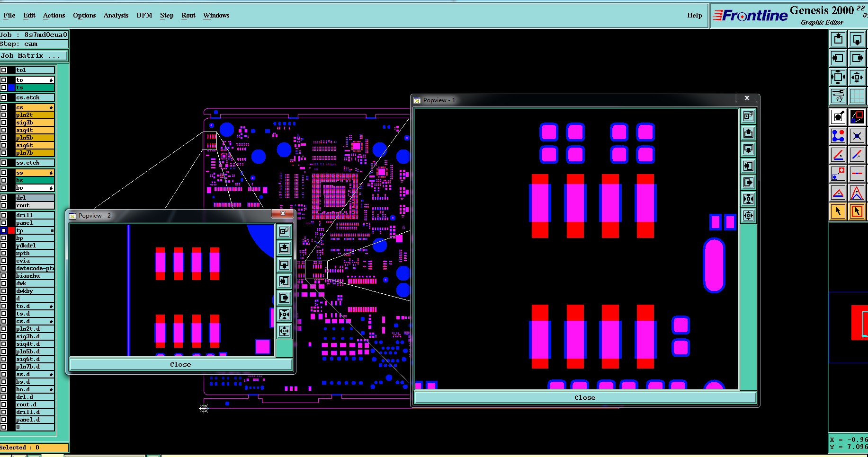868x457 pixels.
Task: Select the blue square to red square tool
Action: 838,174
